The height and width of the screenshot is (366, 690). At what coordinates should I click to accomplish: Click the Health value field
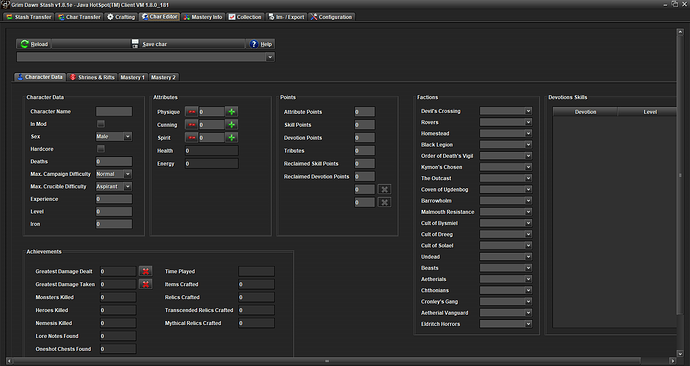tap(212, 150)
